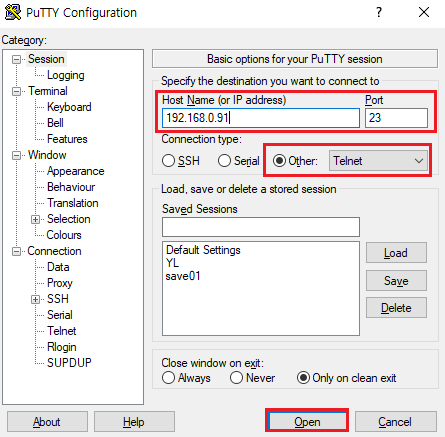445x437 pixels.
Task: Open Colours settings in category tree
Action: 64,235
